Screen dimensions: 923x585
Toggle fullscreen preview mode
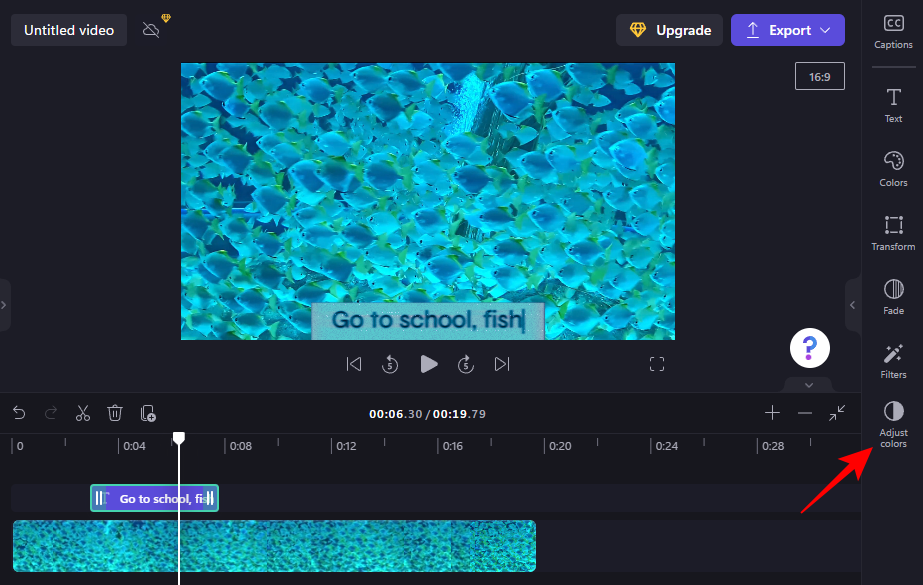point(657,364)
